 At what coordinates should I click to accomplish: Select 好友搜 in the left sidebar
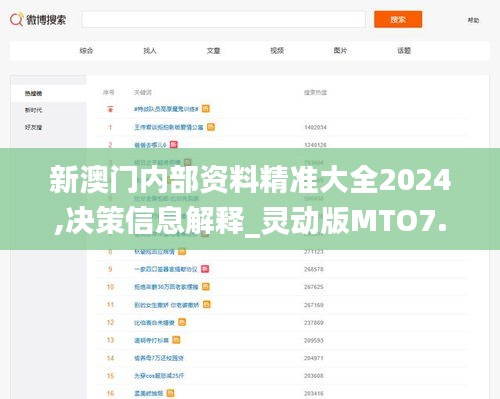[x=33, y=127]
